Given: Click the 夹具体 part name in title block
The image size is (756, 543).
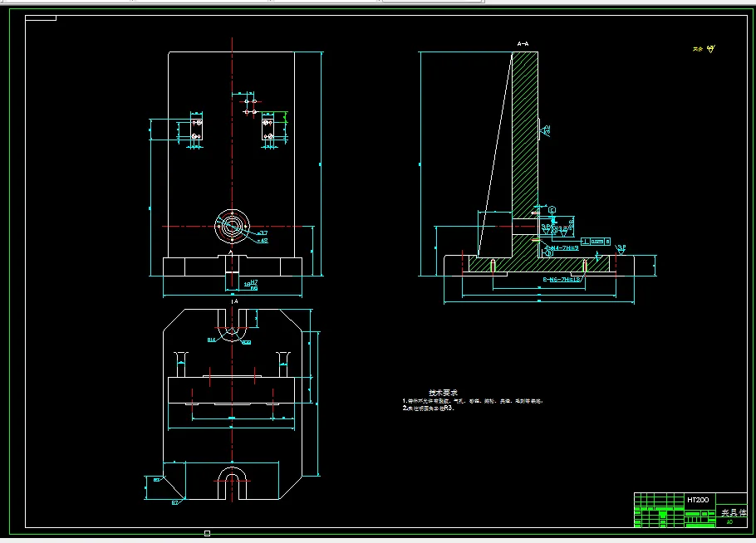Looking at the screenshot, I should [x=734, y=512].
